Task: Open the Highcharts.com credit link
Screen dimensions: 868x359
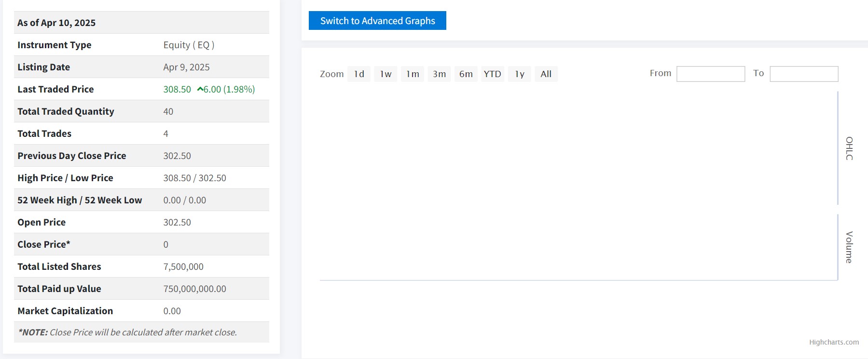Action: (834, 342)
